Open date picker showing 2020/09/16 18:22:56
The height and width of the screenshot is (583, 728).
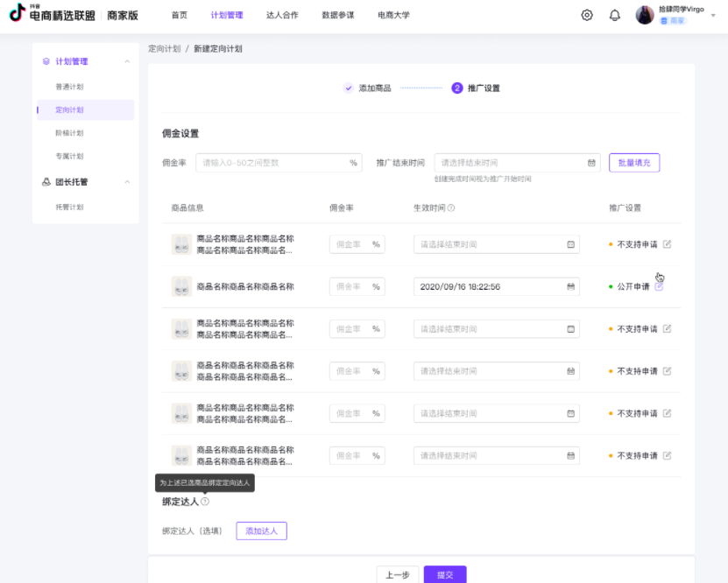coord(495,286)
